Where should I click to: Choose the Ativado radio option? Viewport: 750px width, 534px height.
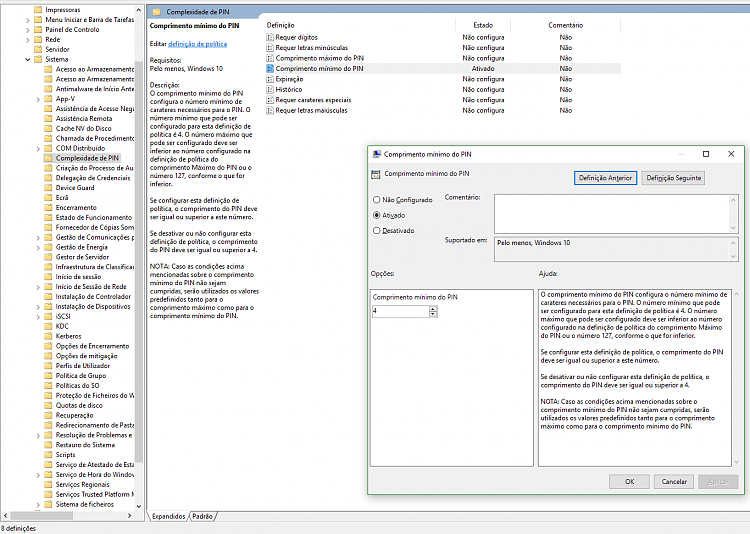pyautogui.click(x=376, y=215)
